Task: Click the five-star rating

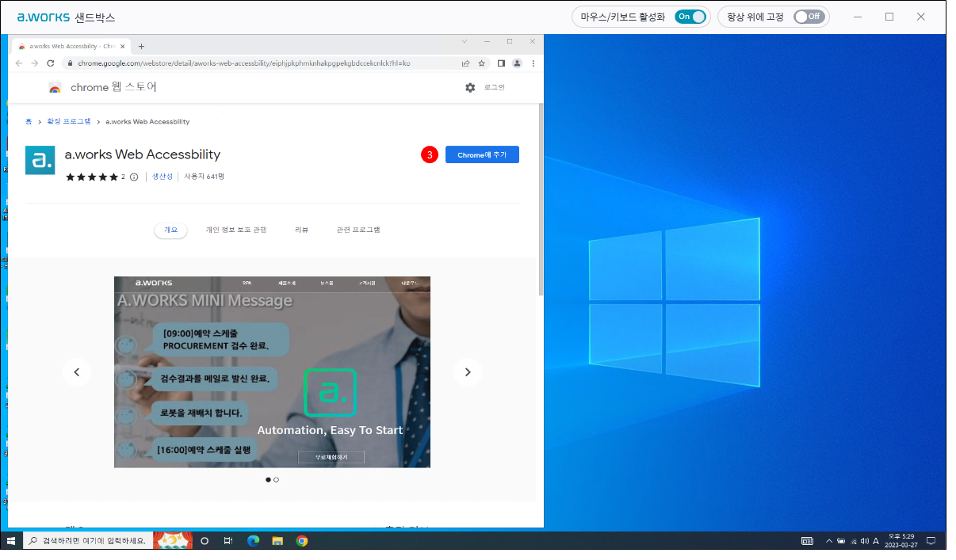Action: pyautogui.click(x=92, y=177)
